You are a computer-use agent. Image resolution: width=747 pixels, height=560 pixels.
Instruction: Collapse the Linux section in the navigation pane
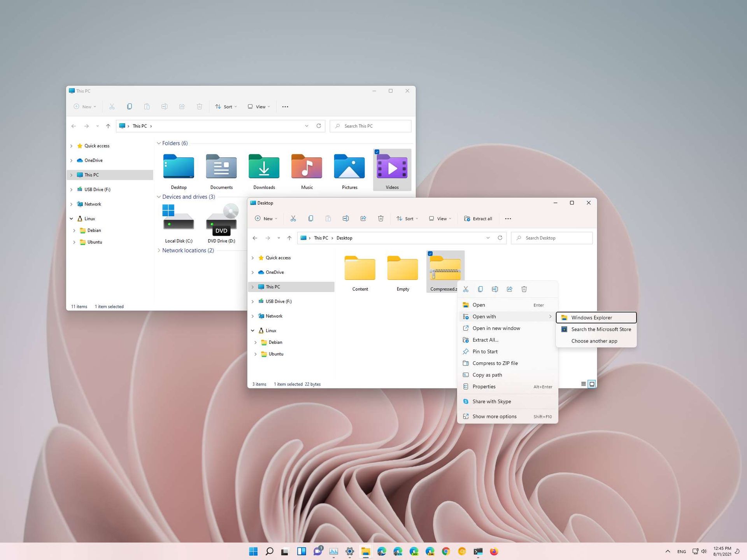point(253,330)
